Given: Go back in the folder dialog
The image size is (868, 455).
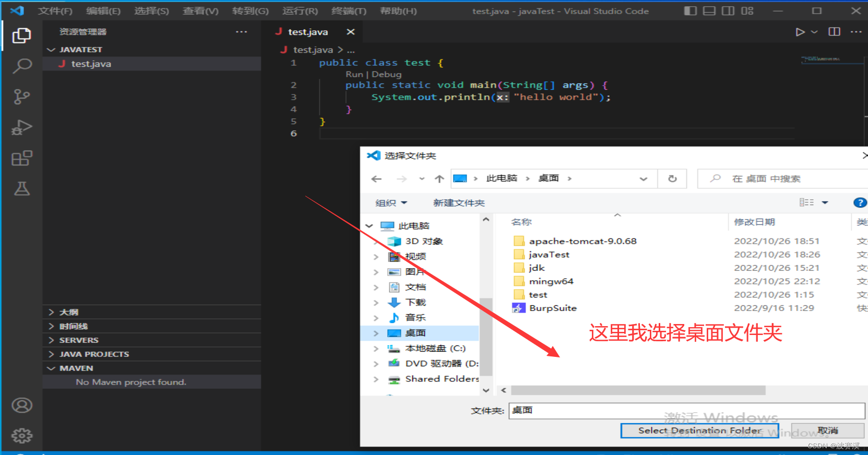Looking at the screenshot, I should point(376,179).
